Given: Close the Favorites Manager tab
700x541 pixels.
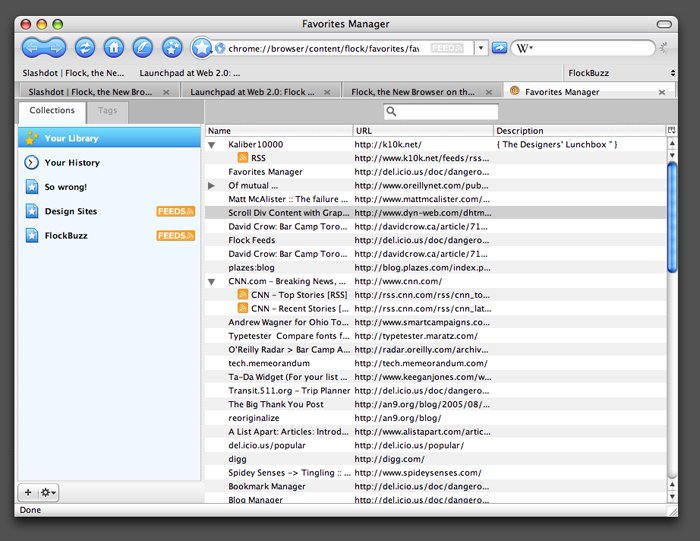Looking at the screenshot, I should pyautogui.click(x=662, y=92).
